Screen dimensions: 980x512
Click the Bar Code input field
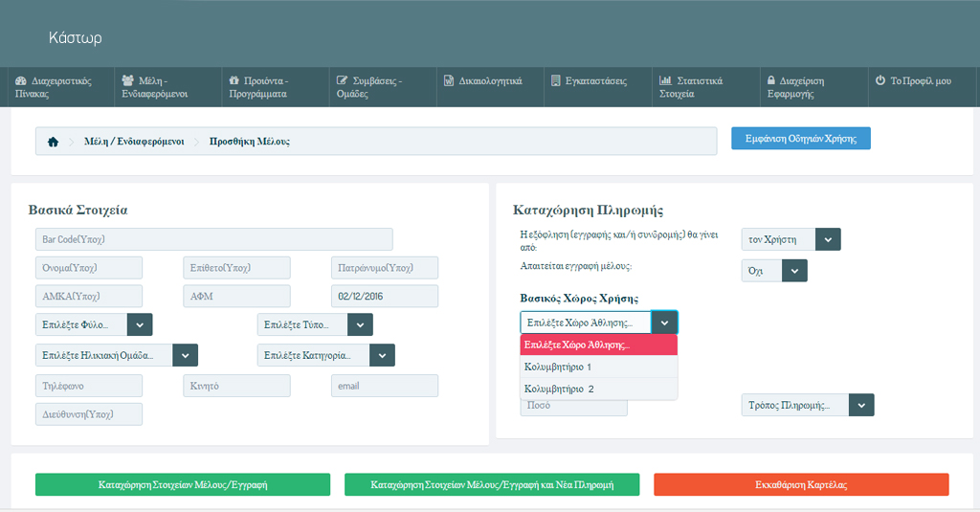213,239
